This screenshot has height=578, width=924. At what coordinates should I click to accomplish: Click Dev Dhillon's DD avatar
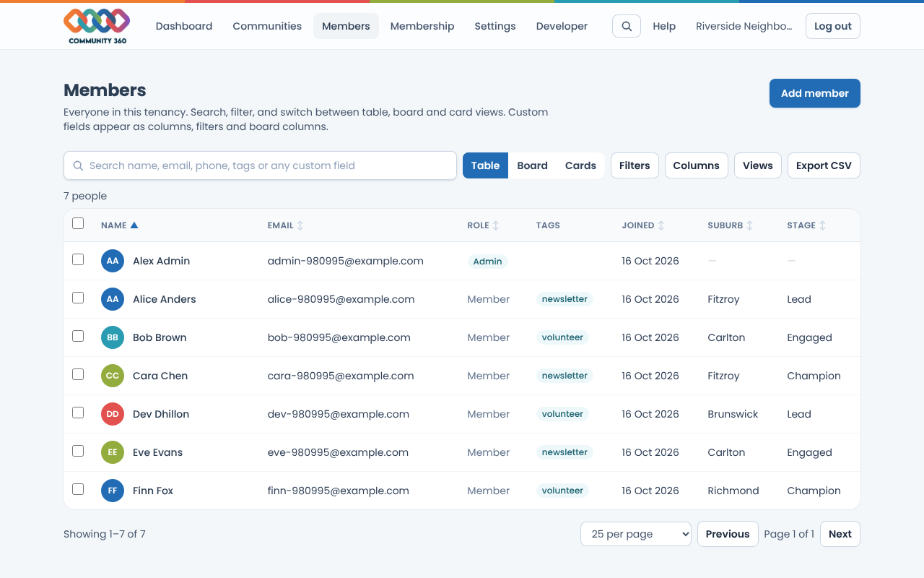[x=113, y=414]
